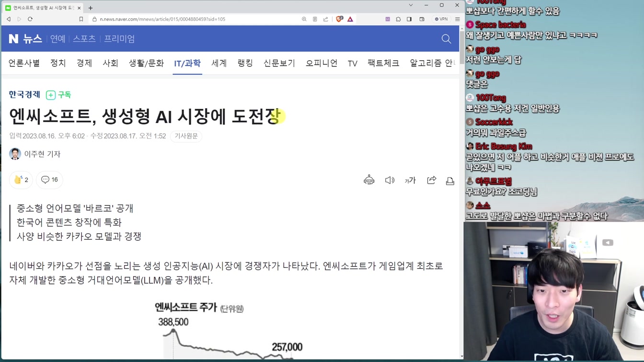The width and height of the screenshot is (644, 362).
Task: Click the 엔씨소프트 주가 chart image
Action: [229, 330]
